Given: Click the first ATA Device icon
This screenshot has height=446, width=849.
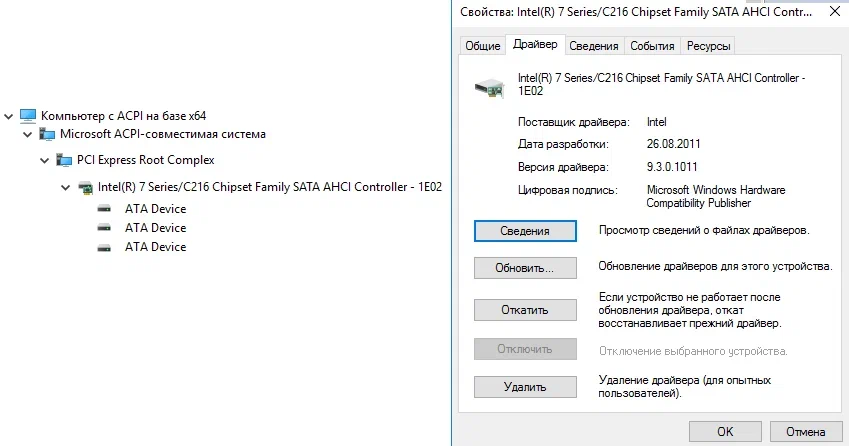Looking at the screenshot, I should pos(104,209).
